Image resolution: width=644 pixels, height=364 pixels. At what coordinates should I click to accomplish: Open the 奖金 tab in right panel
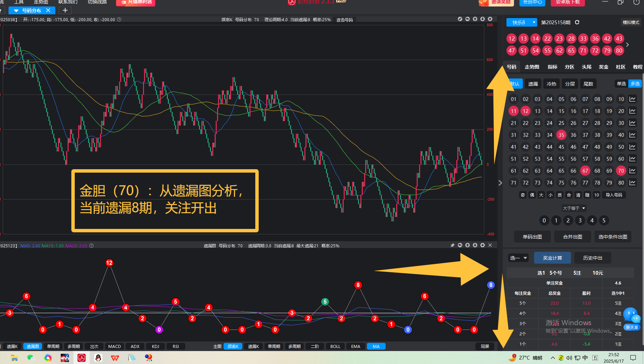(604, 67)
